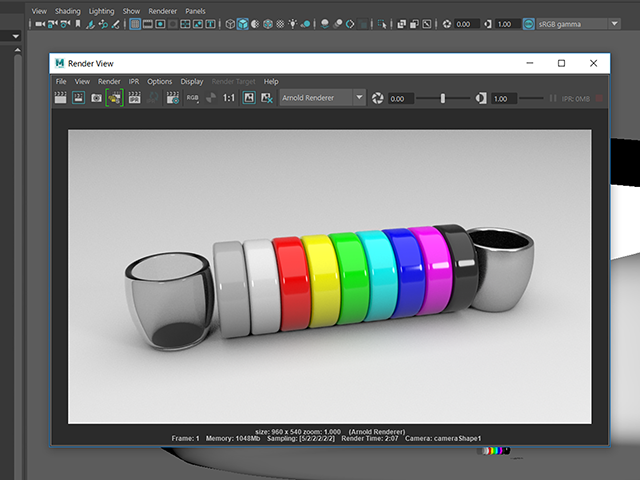Click the RGB channels display icon
Screen dimensions: 640x480
[192, 98]
